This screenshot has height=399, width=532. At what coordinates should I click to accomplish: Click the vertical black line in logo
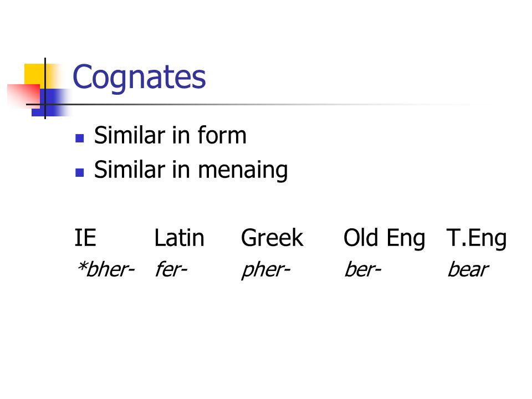[45, 88]
